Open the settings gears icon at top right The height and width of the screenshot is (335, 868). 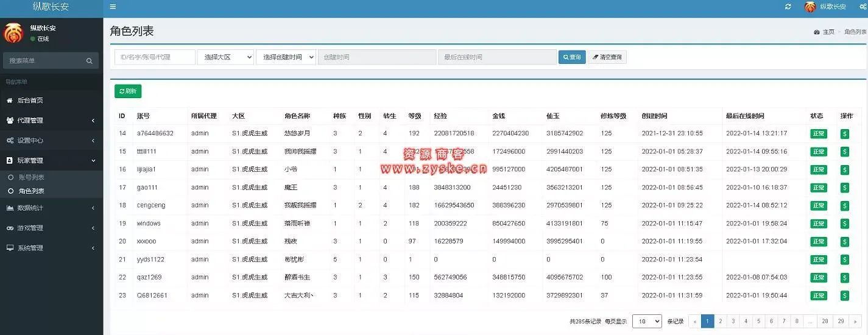pos(863,7)
